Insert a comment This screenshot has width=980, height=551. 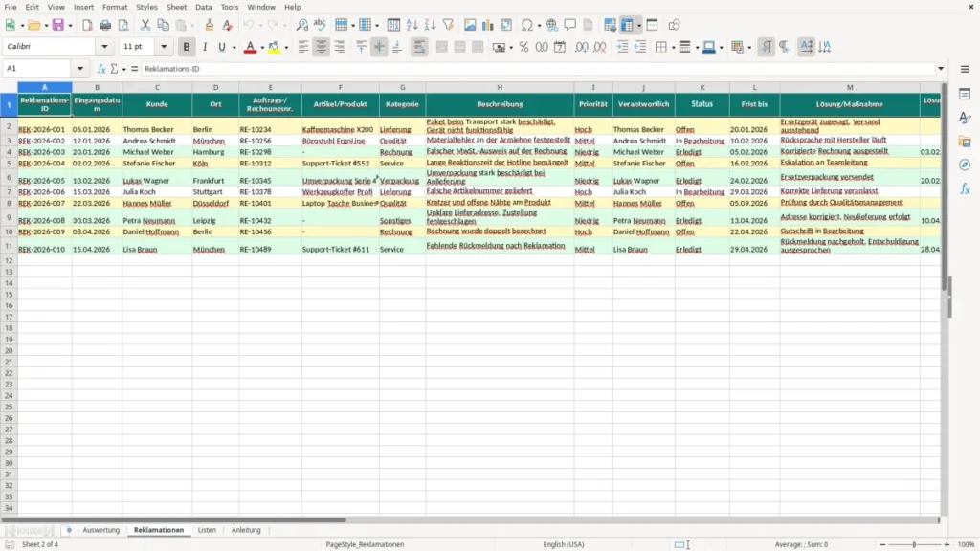coord(570,25)
